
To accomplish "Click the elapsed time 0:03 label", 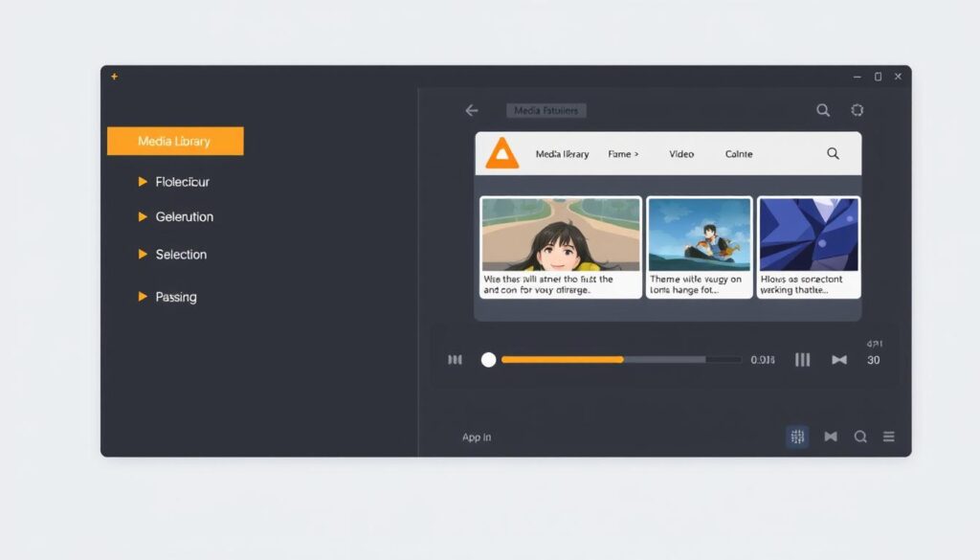I will coord(763,360).
